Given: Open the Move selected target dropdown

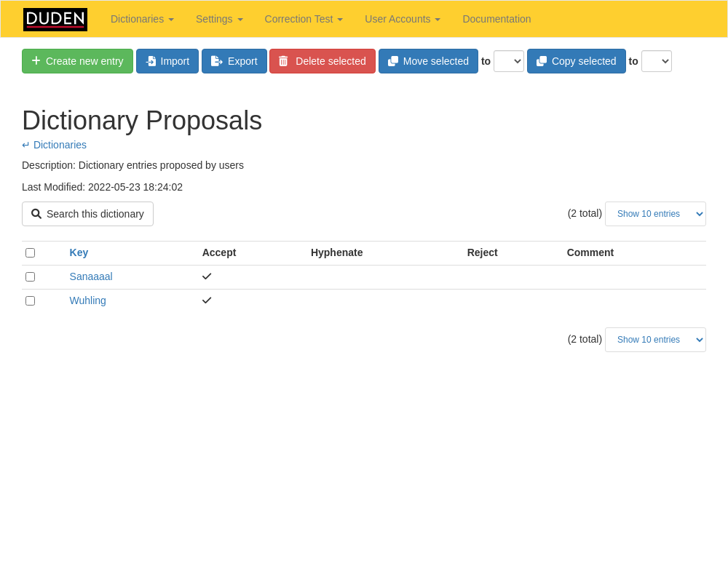Looking at the screenshot, I should (508, 61).
